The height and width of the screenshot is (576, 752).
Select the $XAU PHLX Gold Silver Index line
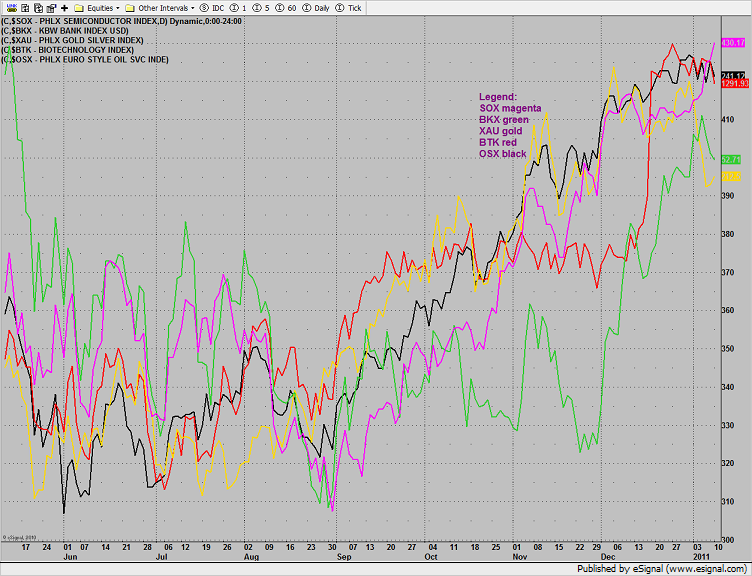(72, 40)
